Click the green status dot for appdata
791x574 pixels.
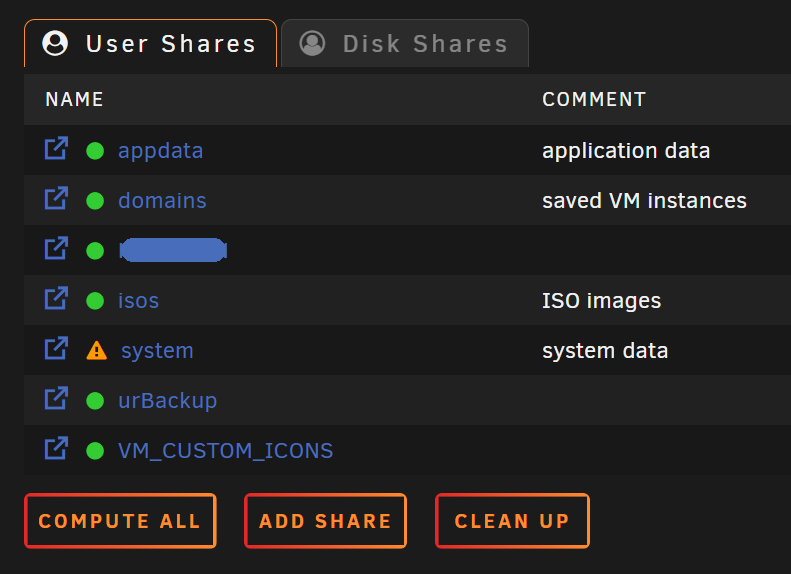[95, 151]
